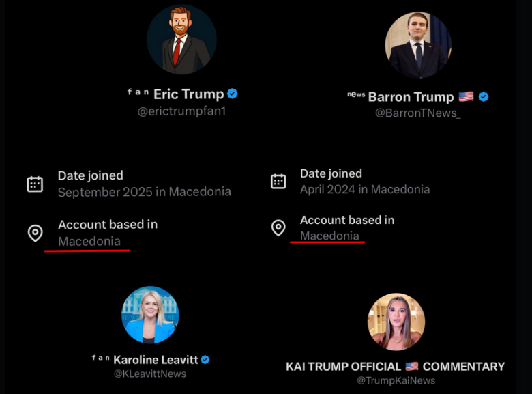Click the KAI TRUMP OFFICIAL COMMENTARY name
This screenshot has height=394, width=532.
(396, 367)
